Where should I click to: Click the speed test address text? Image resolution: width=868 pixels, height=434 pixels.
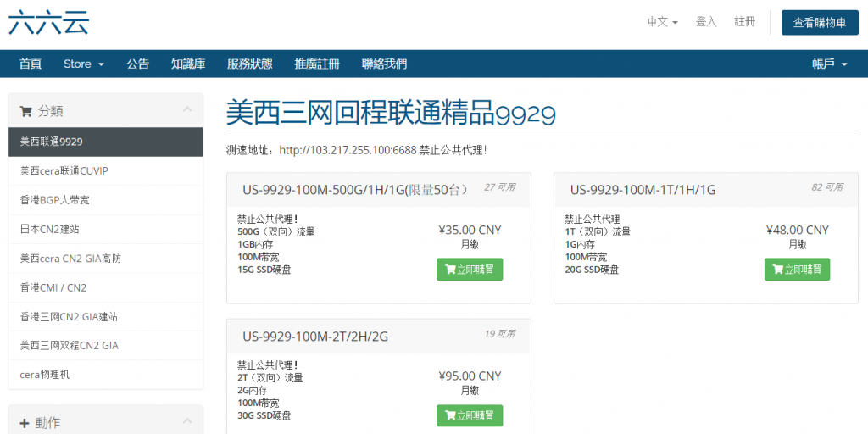point(357,150)
